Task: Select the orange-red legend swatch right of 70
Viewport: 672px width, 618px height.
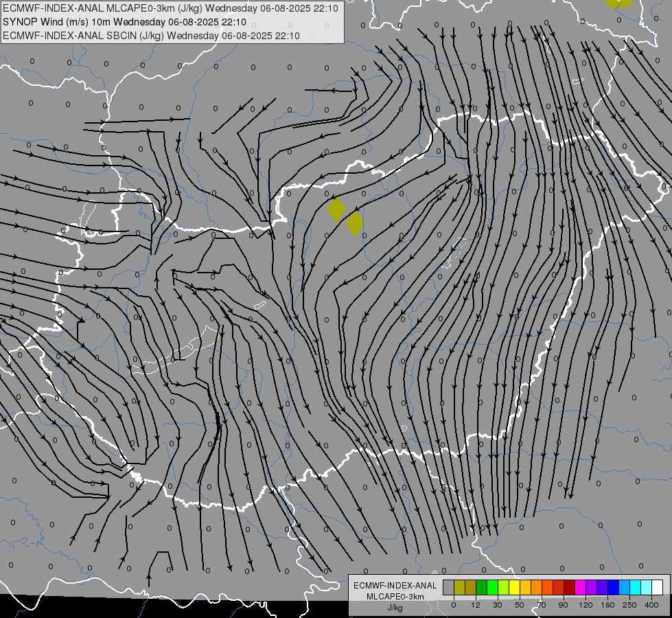Action: point(548,587)
